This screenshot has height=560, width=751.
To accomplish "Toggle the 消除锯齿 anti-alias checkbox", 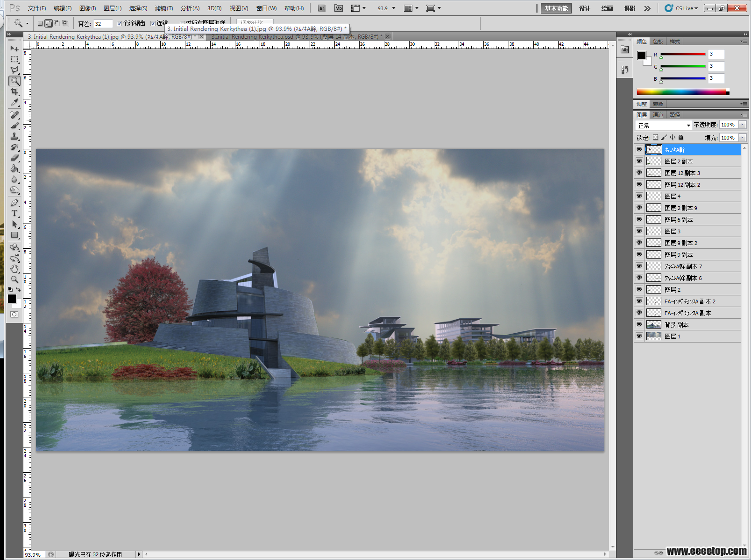I will coord(120,23).
